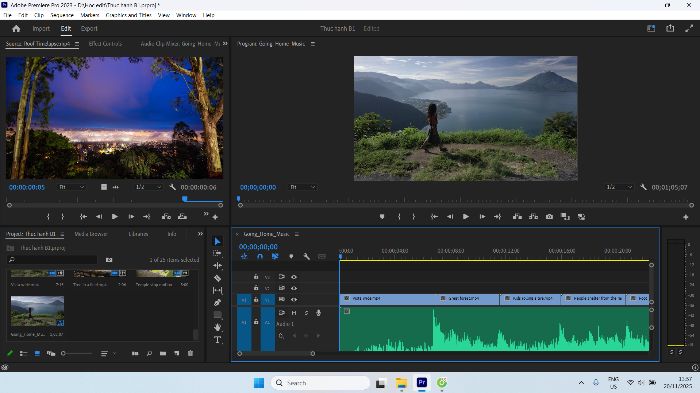The height and width of the screenshot is (393, 700).
Task: Expand hidden Project panel tabs chevron
Action: pos(200,234)
